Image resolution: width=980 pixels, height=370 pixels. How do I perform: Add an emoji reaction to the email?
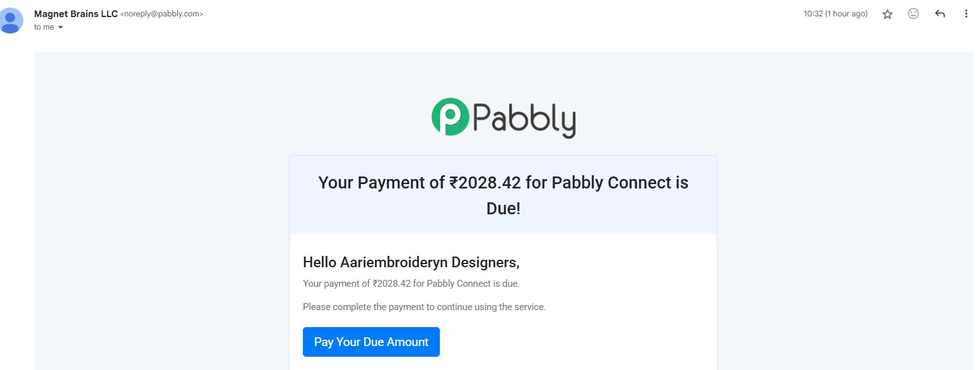[913, 14]
